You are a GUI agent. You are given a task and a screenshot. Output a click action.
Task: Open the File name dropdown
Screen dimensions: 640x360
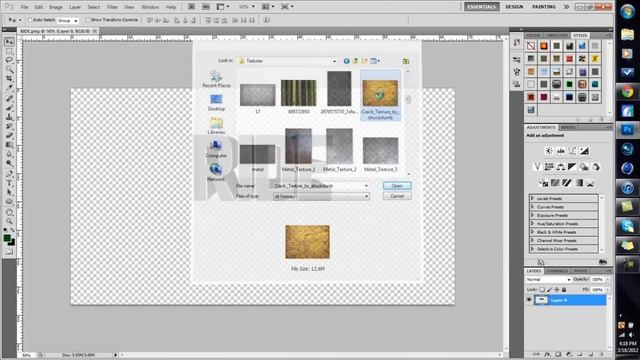point(366,186)
